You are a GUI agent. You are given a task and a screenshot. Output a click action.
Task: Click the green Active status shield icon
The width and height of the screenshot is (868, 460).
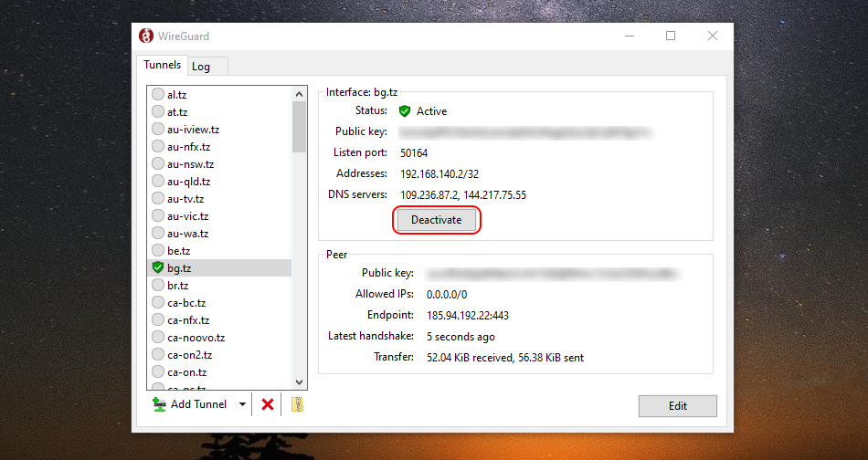pyautogui.click(x=405, y=111)
